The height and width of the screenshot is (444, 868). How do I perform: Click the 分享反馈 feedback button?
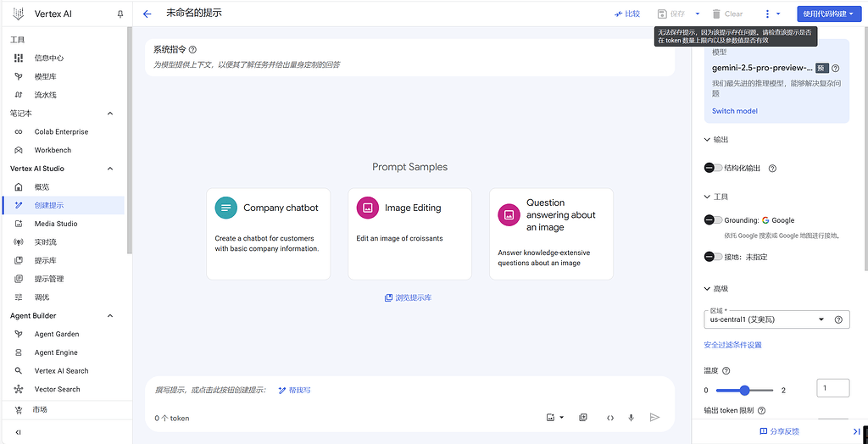[780, 431]
